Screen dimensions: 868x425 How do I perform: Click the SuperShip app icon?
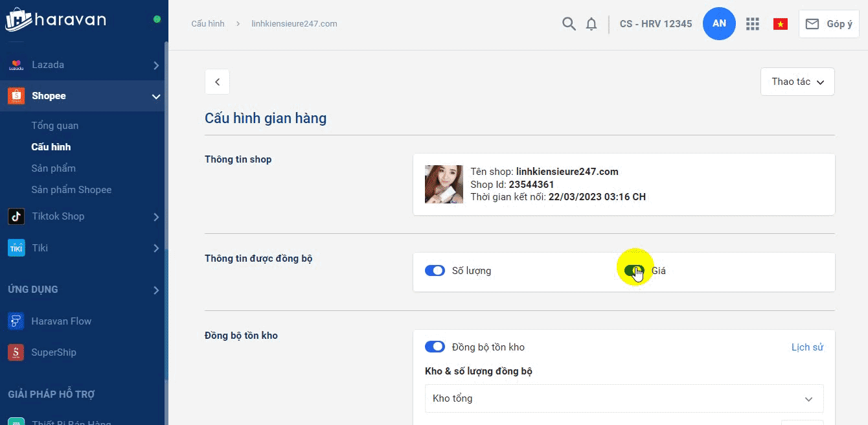pyautogui.click(x=16, y=352)
